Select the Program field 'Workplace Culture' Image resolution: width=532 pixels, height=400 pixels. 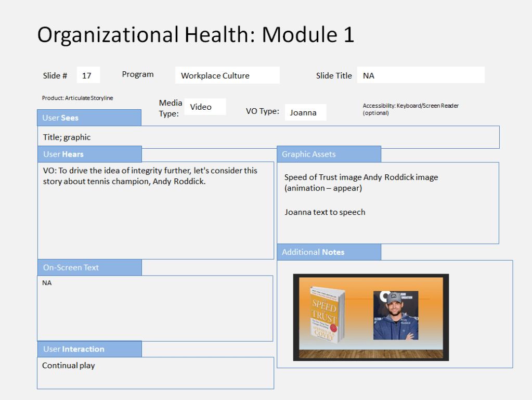[x=227, y=75]
